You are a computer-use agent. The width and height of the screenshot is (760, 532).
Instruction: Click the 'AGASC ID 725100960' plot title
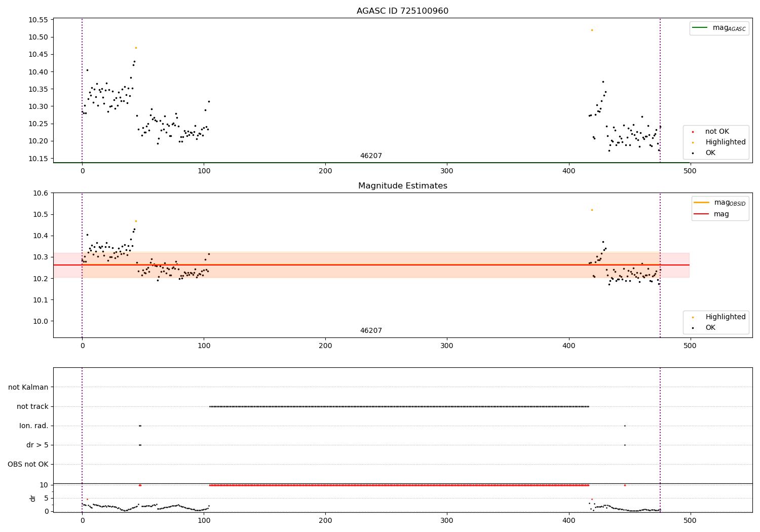tap(402, 11)
